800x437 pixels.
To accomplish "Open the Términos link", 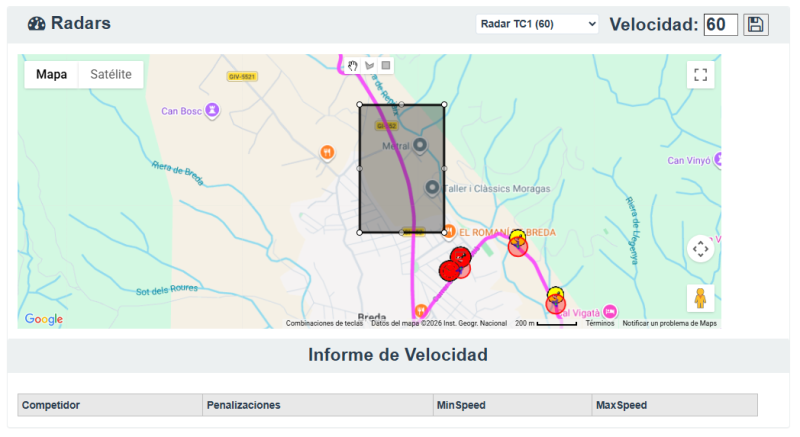I will pos(600,323).
